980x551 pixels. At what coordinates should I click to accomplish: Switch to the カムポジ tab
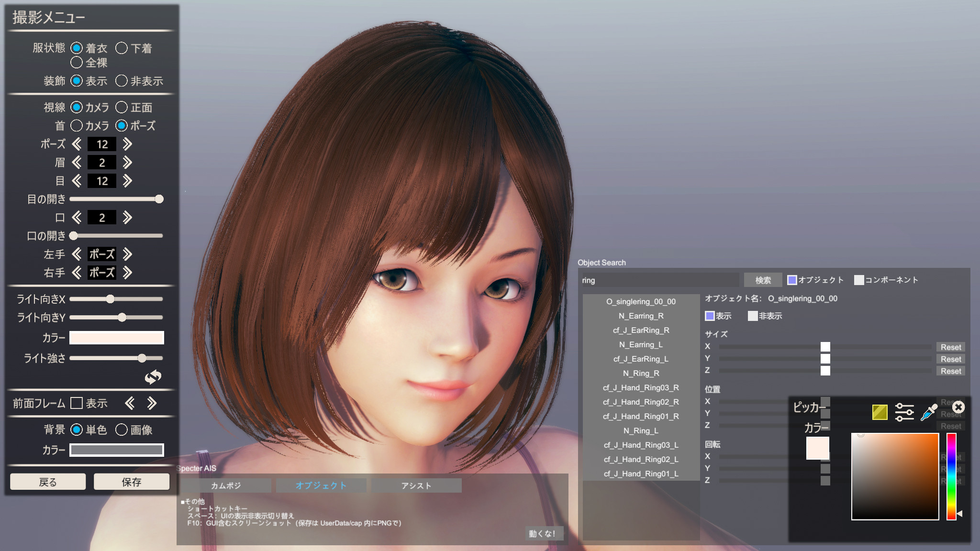pyautogui.click(x=225, y=485)
